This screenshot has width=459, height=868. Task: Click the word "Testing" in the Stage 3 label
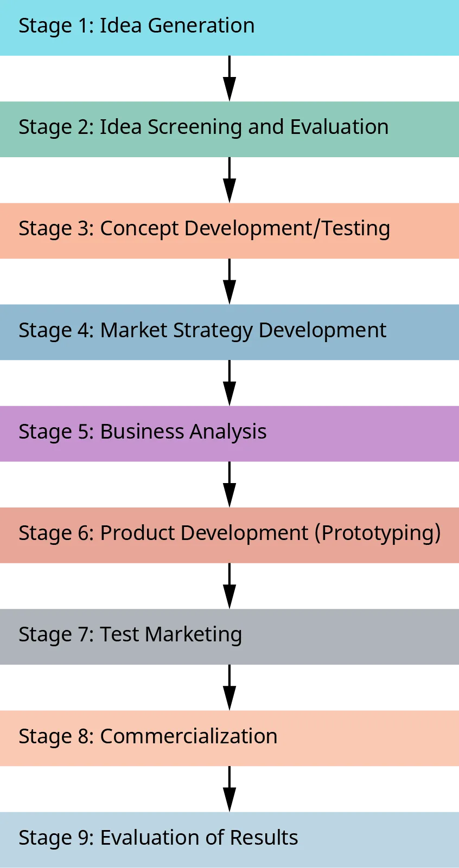click(355, 228)
